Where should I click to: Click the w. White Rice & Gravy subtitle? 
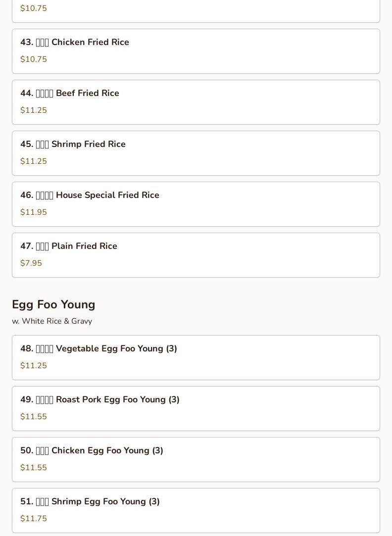pos(52,321)
